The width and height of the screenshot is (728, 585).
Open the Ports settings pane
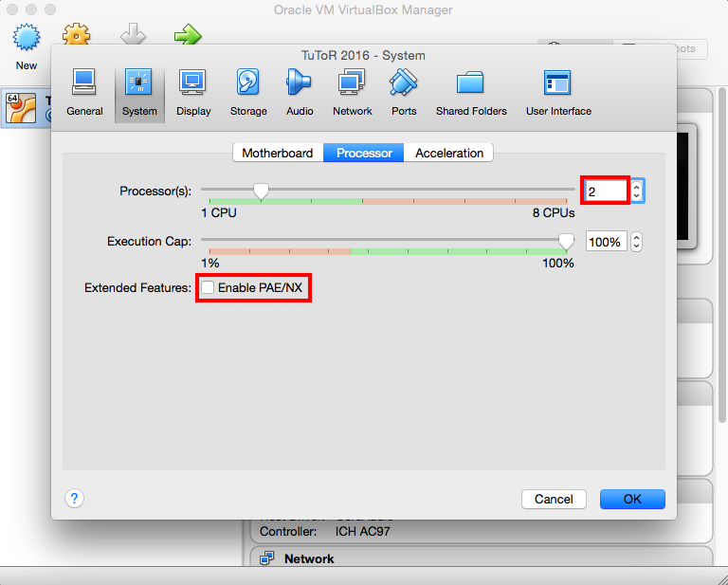(404, 92)
